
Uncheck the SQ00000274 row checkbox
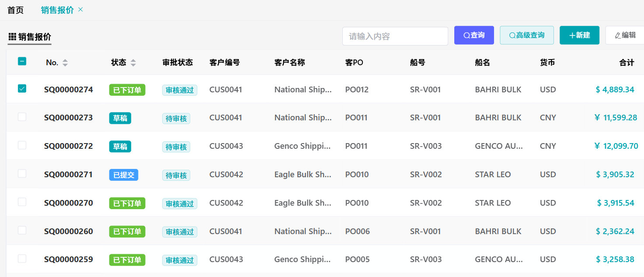point(22,89)
